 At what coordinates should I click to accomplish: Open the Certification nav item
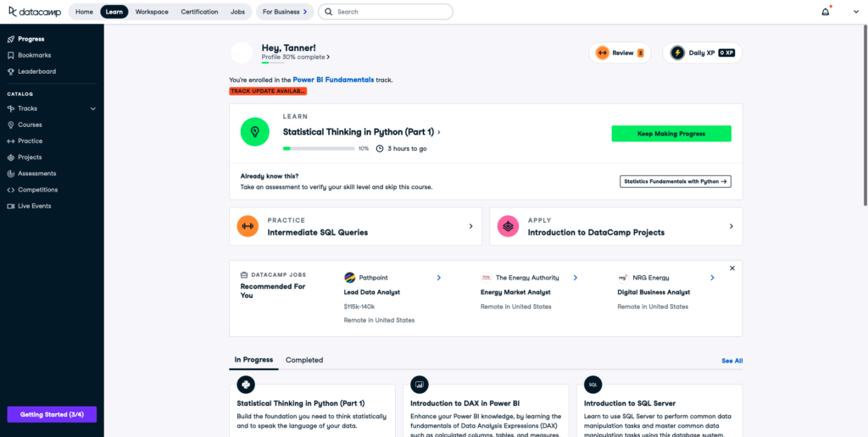coord(199,12)
